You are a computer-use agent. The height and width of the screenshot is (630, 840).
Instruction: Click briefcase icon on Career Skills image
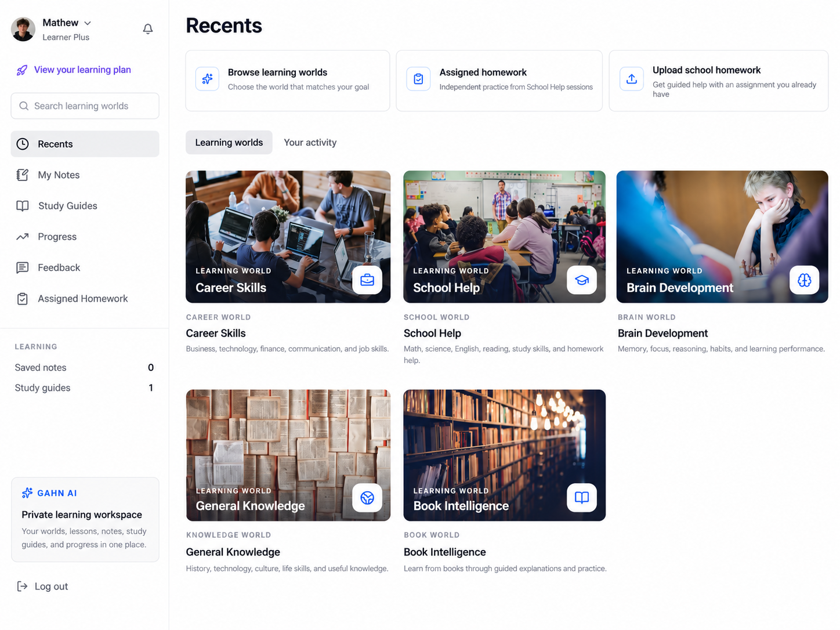tap(367, 280)
